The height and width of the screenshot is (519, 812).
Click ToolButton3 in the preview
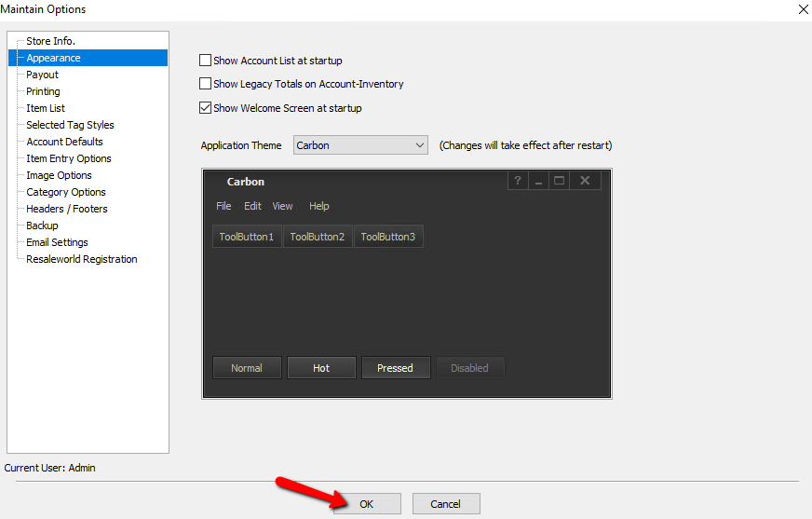(x=388, y=237)
